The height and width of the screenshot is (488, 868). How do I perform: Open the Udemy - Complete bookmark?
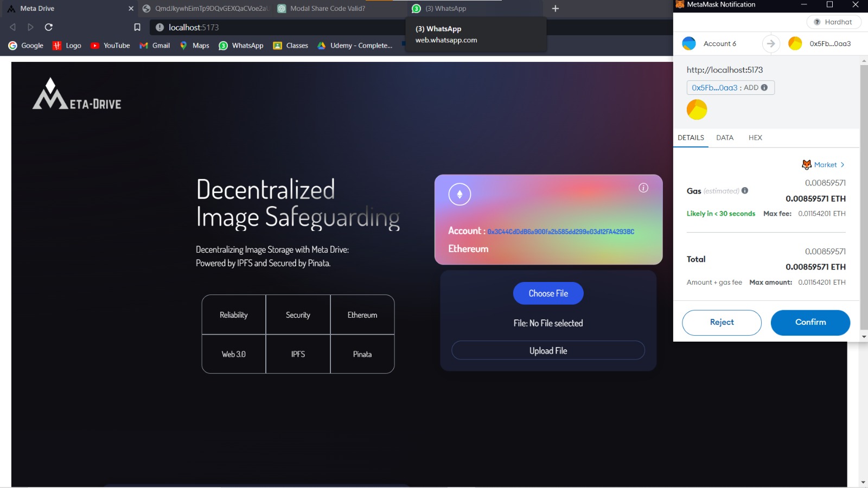click(x=355, y=46)
